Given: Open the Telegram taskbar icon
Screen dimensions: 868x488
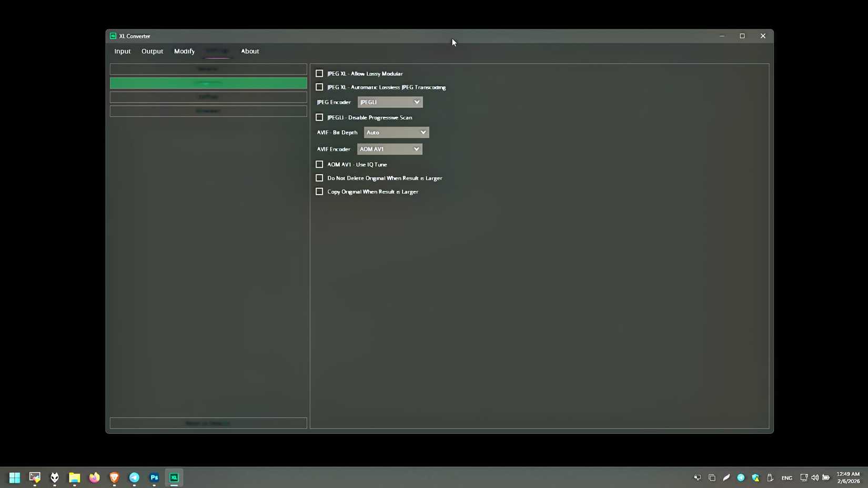Looking at the screenshot, I should pyautogui.click(x=134, y=477).
